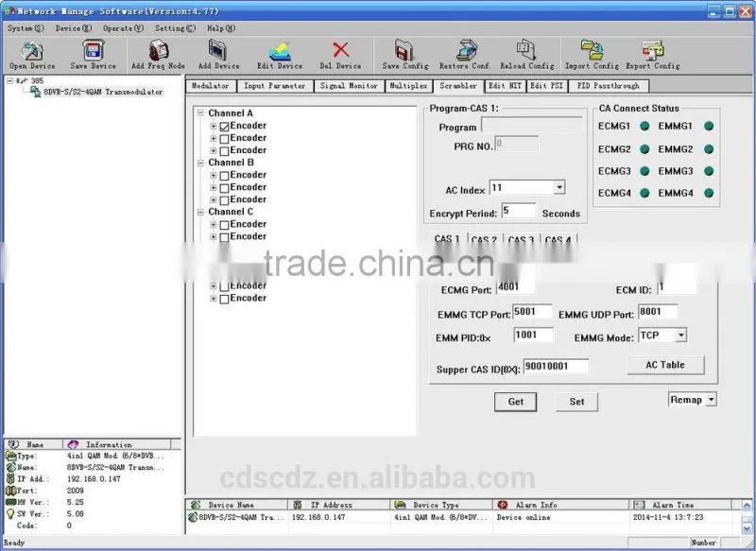Open the AC Index dropdown
The width and height of the screenshot is (756, 551).
pyautogui.click(x=559, y=187)
